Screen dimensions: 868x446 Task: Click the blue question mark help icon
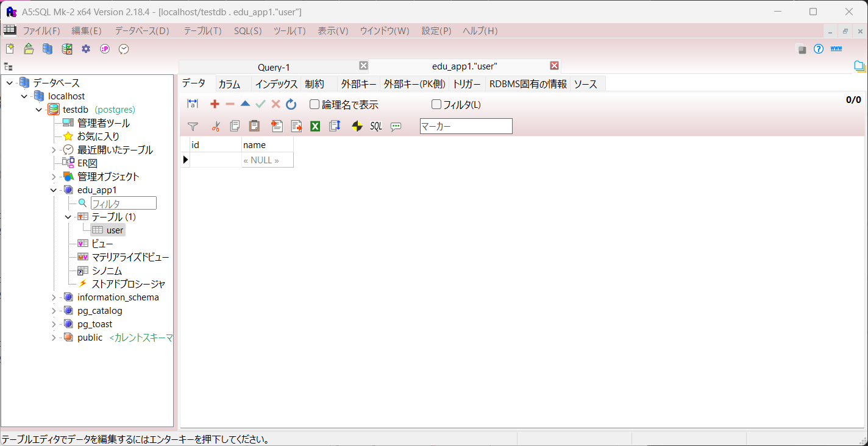click(x=819, y=49)
